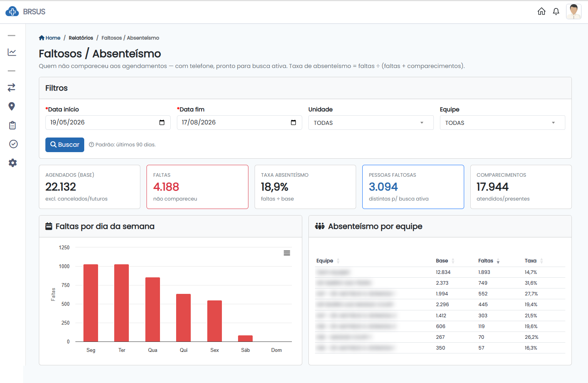
Task: Click the Padrão: últimos 90 dias hint
Action: pos(122,145)
